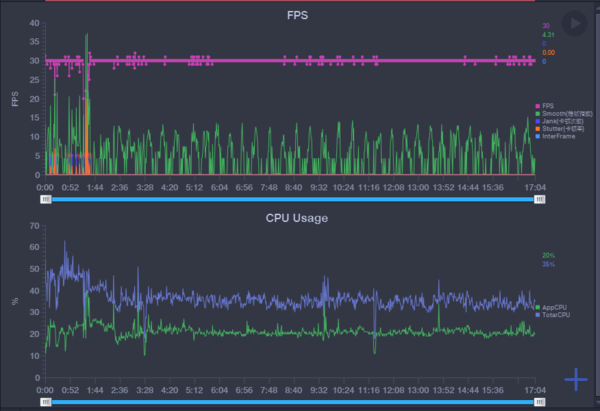This screenshot has width=600, height=411.
Task: Toggle the AppCPU series in the CPU legend
Action: click(x=551, y=308)
